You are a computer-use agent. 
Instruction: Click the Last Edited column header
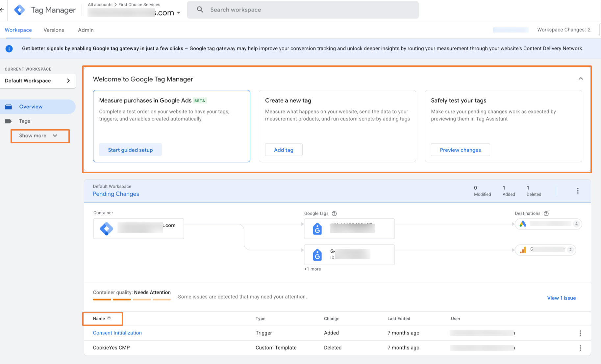pos(399,319)
